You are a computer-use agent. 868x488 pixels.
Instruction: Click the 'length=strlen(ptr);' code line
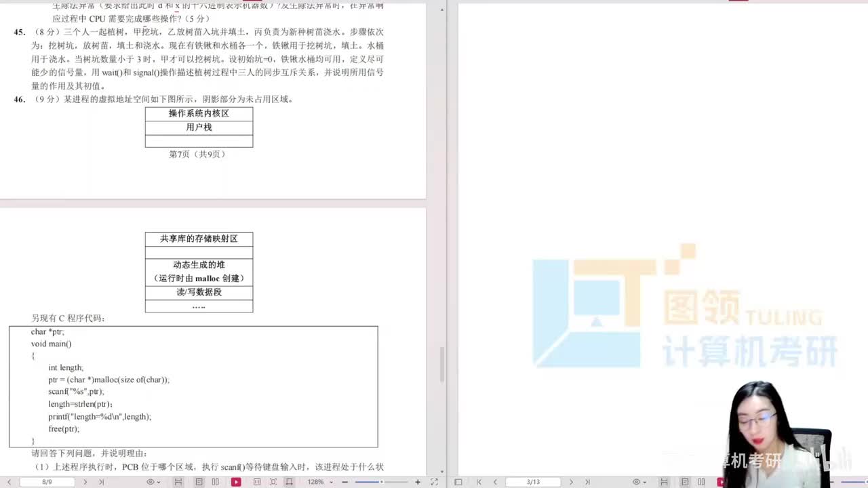80,404
